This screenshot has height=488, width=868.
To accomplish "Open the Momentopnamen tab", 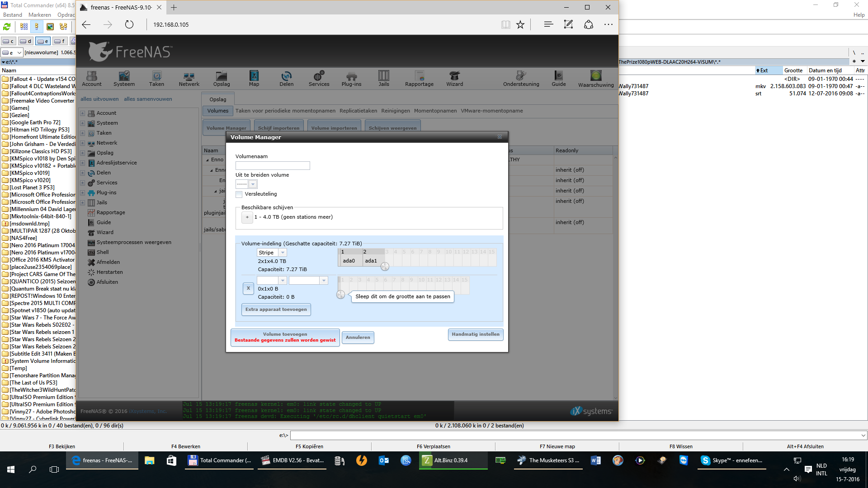I will tap(435, 111).
